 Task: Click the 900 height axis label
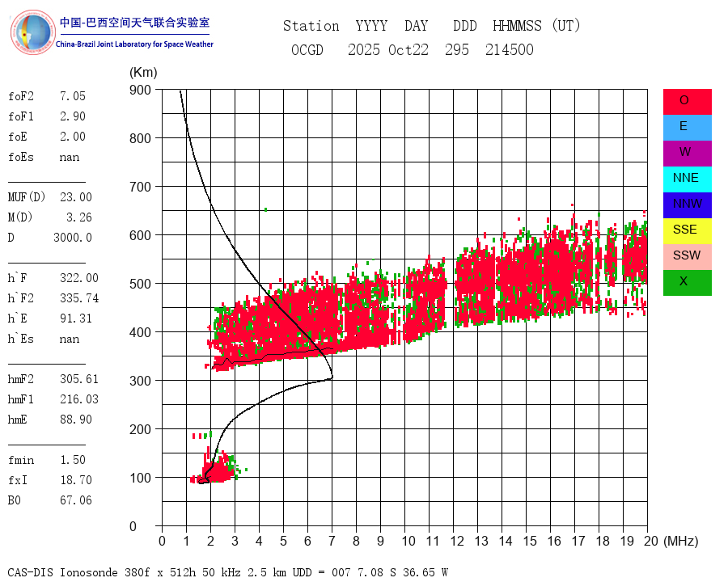140,90
